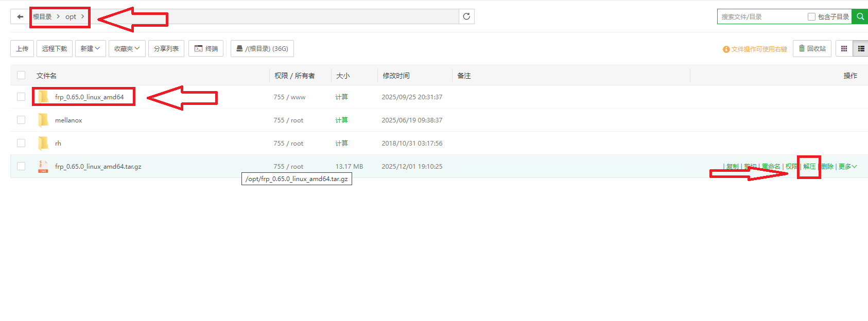
Task: Expand the 收藏夹 favorites dropdown
Action: (x=127, y=49)
